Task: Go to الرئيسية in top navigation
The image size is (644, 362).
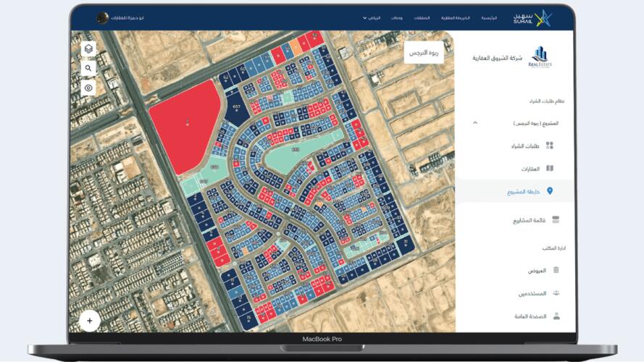Action: pyautogui.click(x=489, y=17)
